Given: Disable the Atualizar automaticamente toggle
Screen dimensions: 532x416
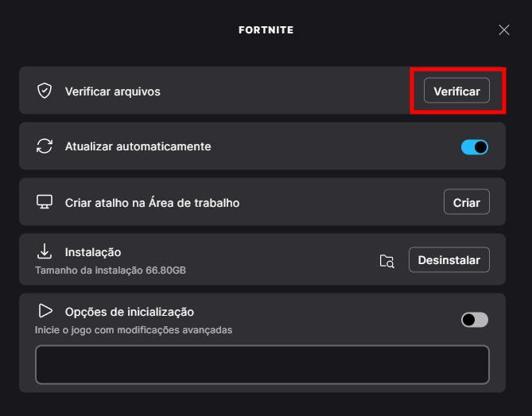Looking at the screenshot, I should tap(475, 147).
